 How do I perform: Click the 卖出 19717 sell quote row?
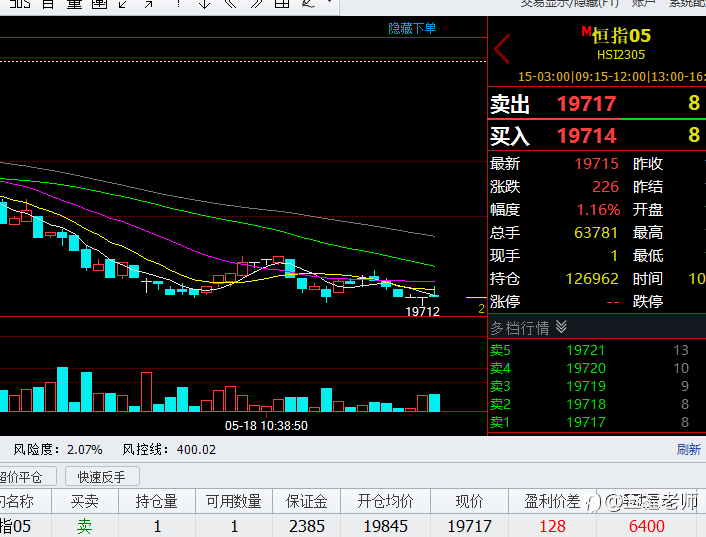[x=597, y=104]
